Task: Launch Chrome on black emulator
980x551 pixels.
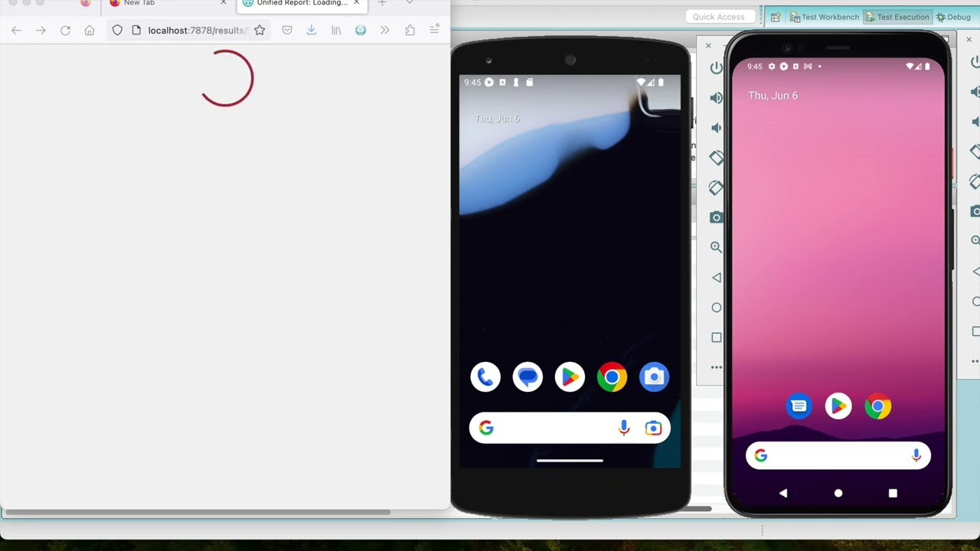Action: [x=612, y=377]
